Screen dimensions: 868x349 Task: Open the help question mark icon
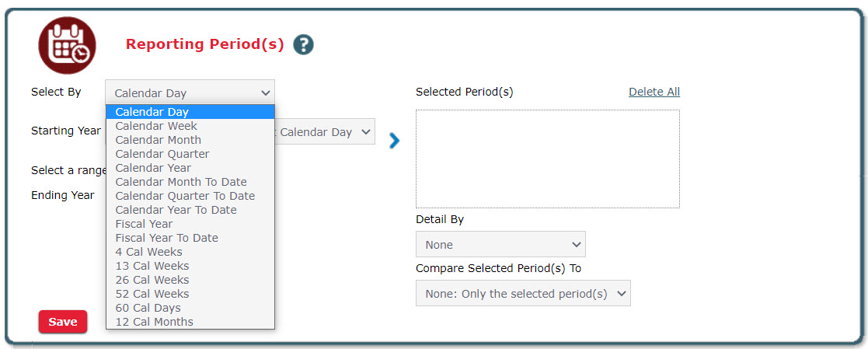click(x=303, y=45)
